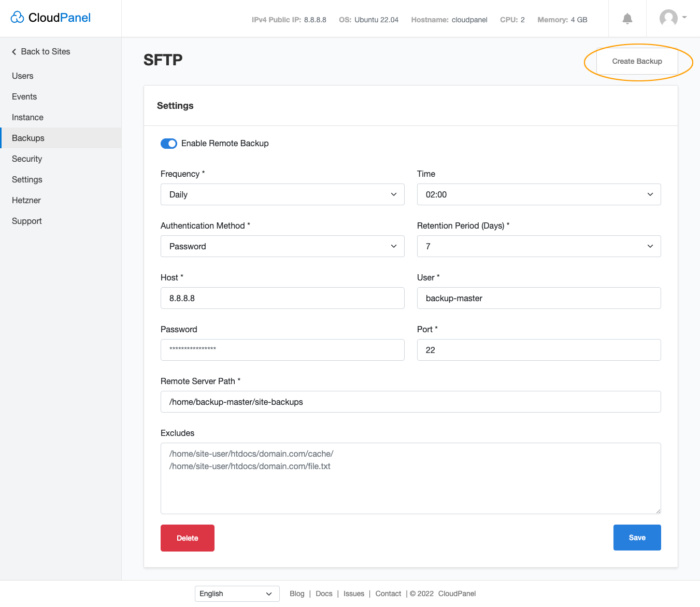The image size is (700, 607).
Task: Open the user profile avatar menu
Action: coord(668,18)
